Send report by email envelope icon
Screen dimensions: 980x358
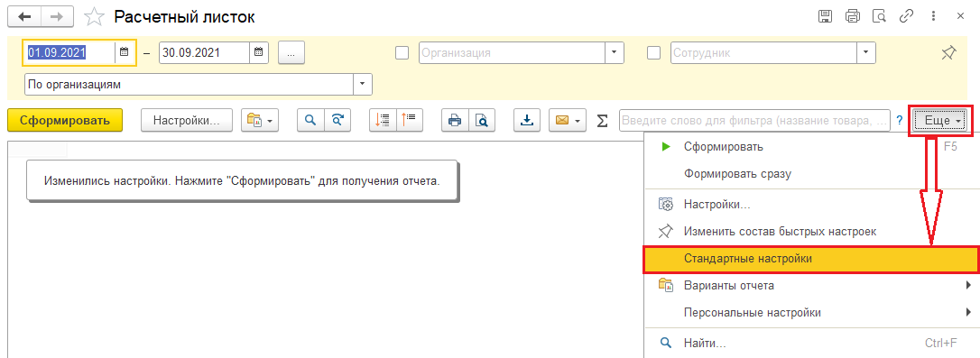pyautogui.click(x=561, y=121)
